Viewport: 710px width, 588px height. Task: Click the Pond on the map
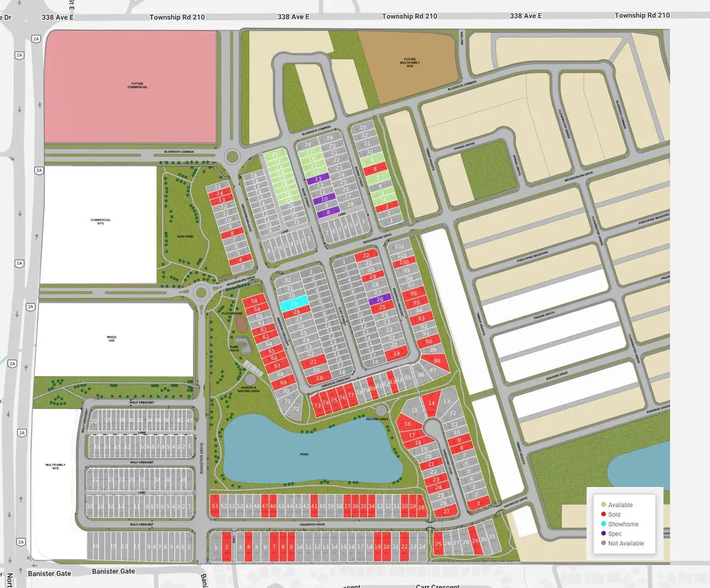click(305, 452)
